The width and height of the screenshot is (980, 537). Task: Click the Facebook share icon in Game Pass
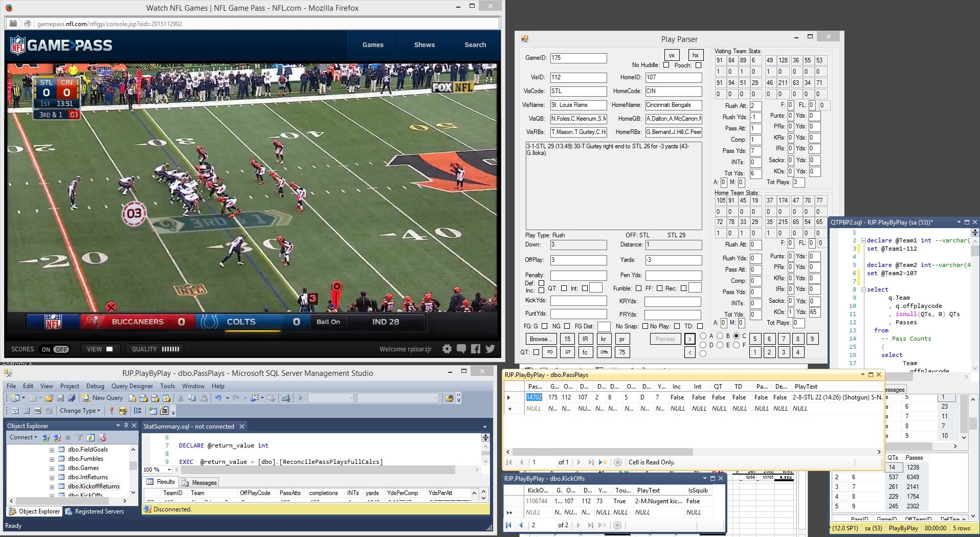point(476,349)
